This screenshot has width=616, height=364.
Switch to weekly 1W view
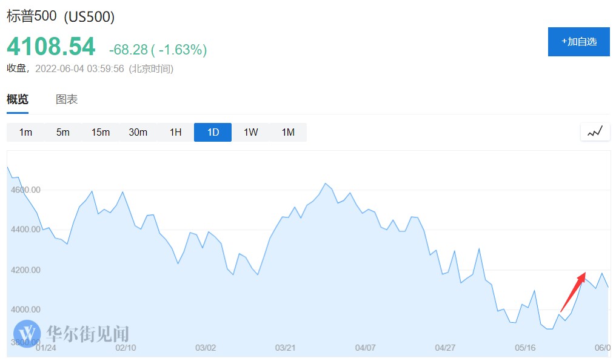[x=250, y=132]
